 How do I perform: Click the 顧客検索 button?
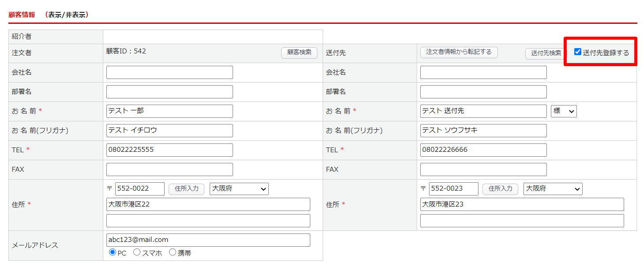click(x=299, y=53)
